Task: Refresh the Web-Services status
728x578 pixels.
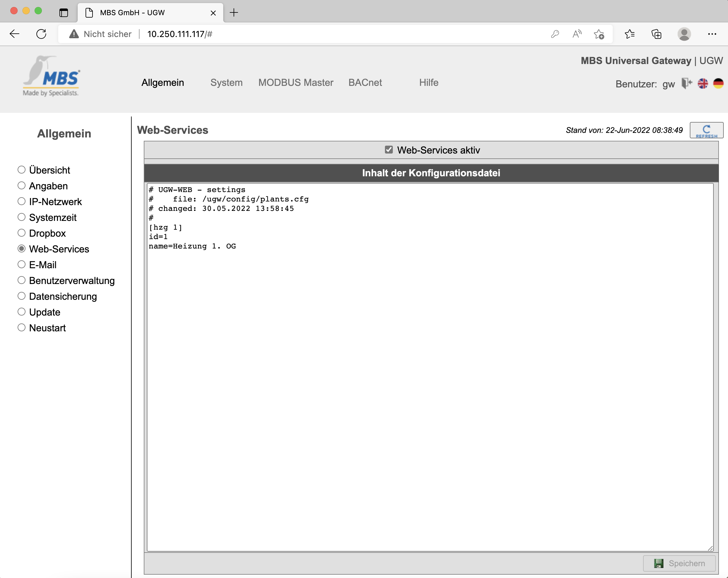Action: [x=706, y=130]
